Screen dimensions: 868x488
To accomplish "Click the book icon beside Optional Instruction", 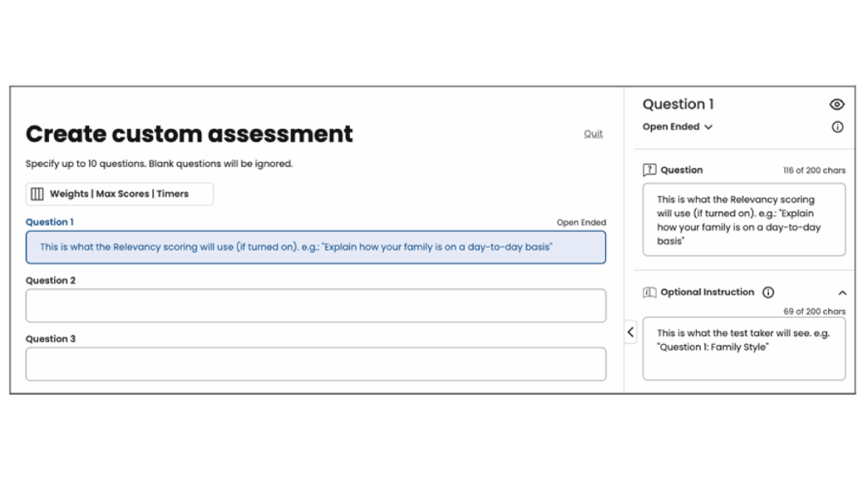I will 650,292.
